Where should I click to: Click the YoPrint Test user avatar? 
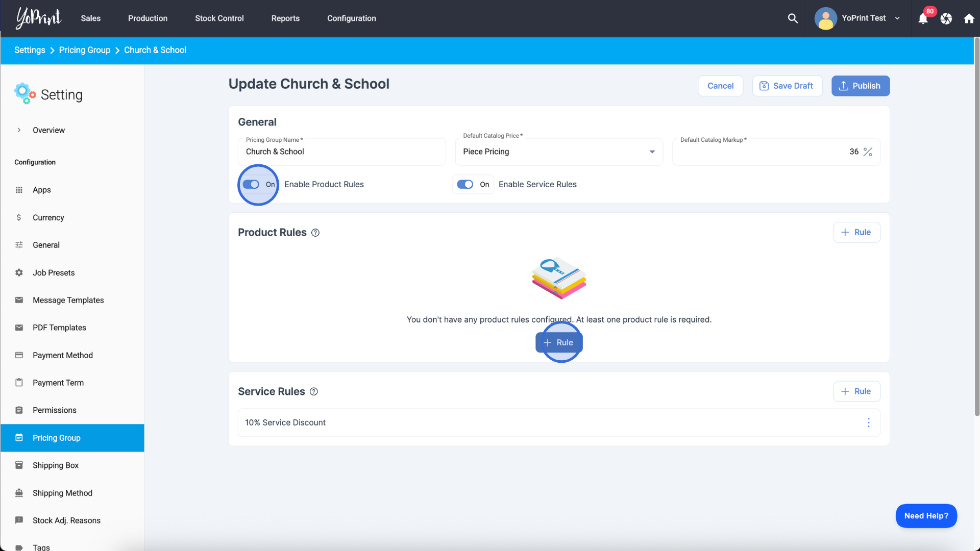click(x=825, y=18)
